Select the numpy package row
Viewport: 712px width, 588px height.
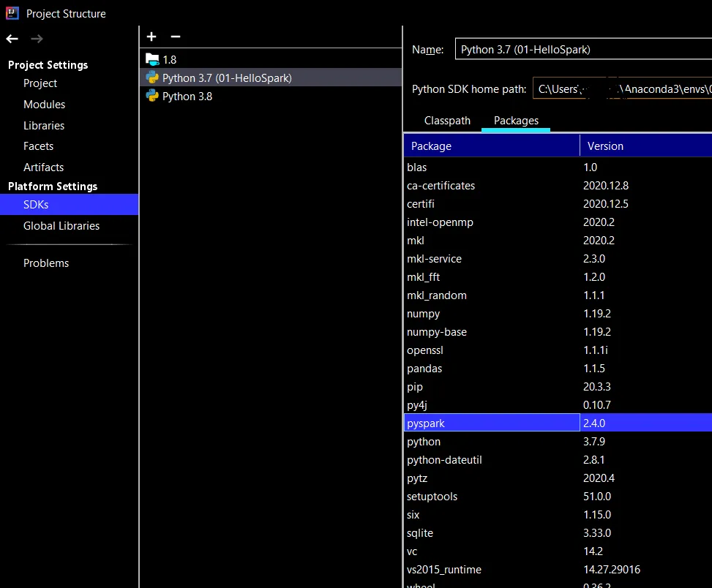coord(558,314)
